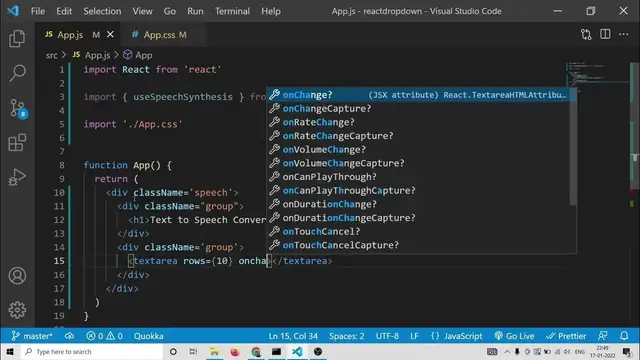The image size is (640, 360).
Task: Open the Run menu
Action: click(195, 11)
